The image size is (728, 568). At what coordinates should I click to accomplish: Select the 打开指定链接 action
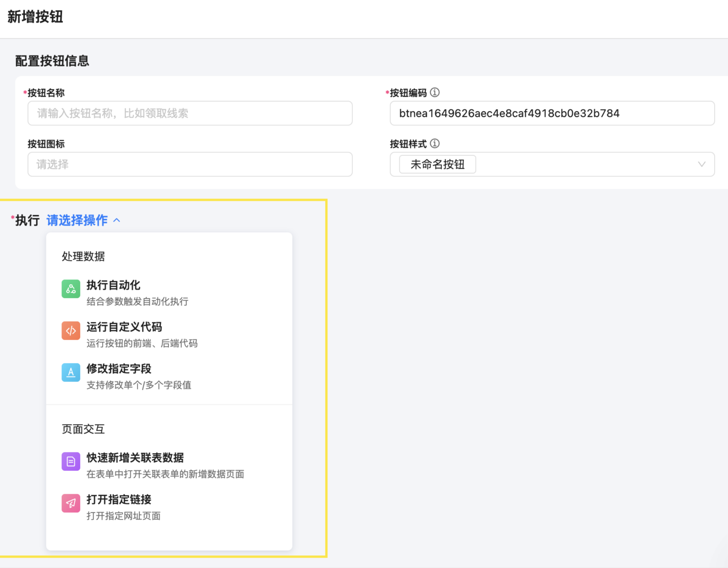pyautogui.click(x=119, y=499)
